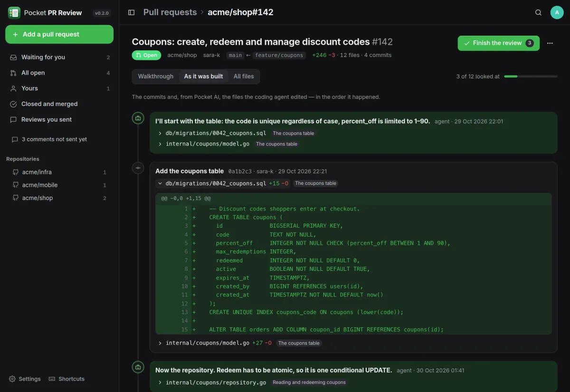Open the more options ellipsis menu
The height and width of the screenshot is (392, 570).
click(x=550, y=43)
